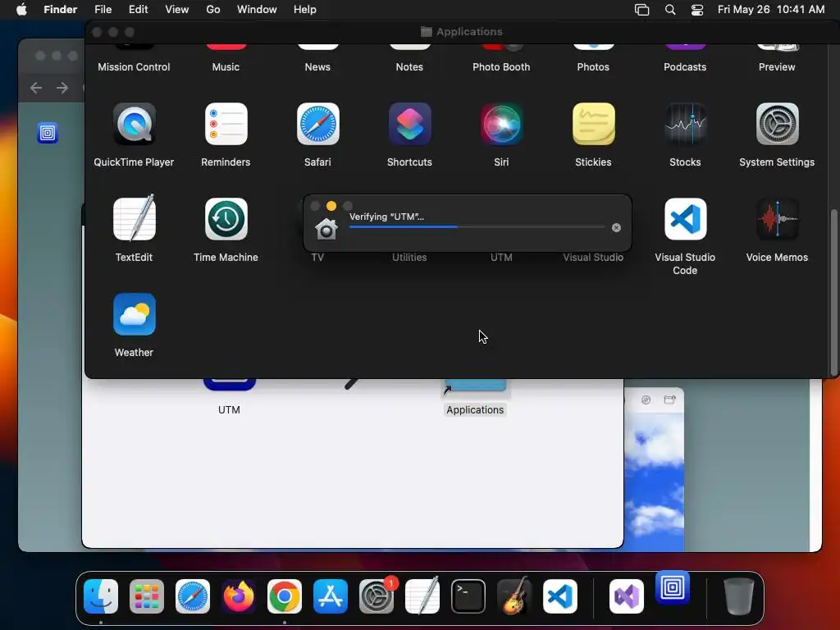Open the Time Machine app icon
Screen dimensions: 840x630
pyautogui.click(x=226, y=219)
